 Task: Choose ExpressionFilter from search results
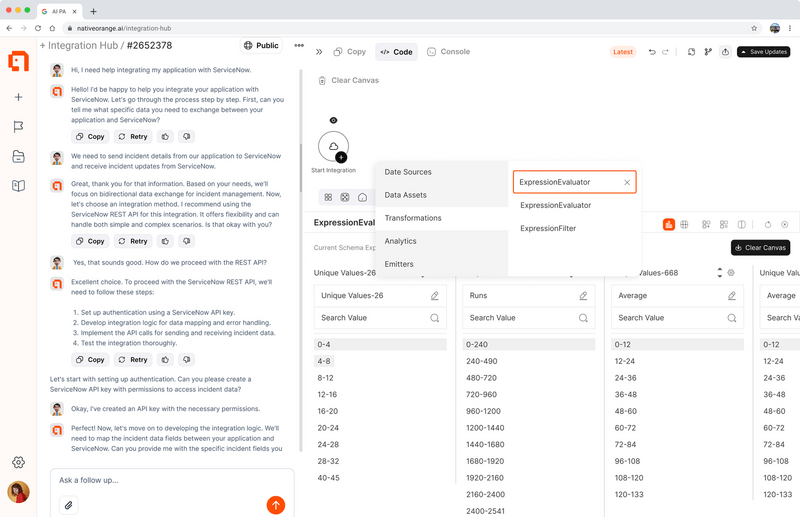pyautogui.click(x=548, y=229)
